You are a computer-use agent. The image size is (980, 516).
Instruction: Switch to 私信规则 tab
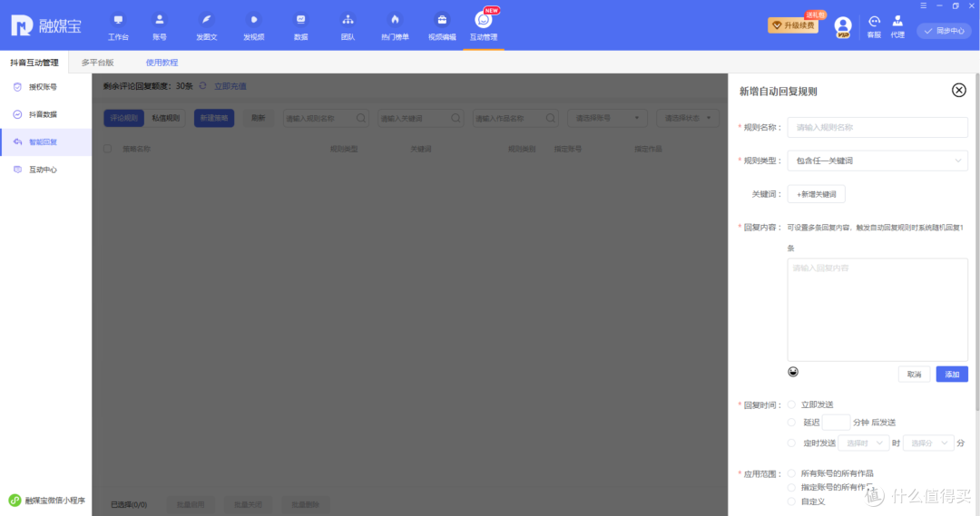click(x=166, y=118)
